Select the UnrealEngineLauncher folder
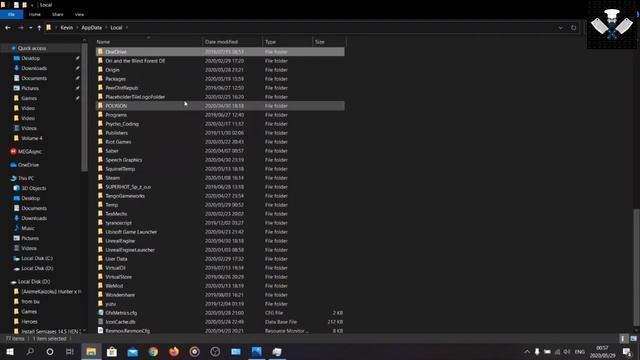Screen dimensions: 640x360 coord(220,250)
